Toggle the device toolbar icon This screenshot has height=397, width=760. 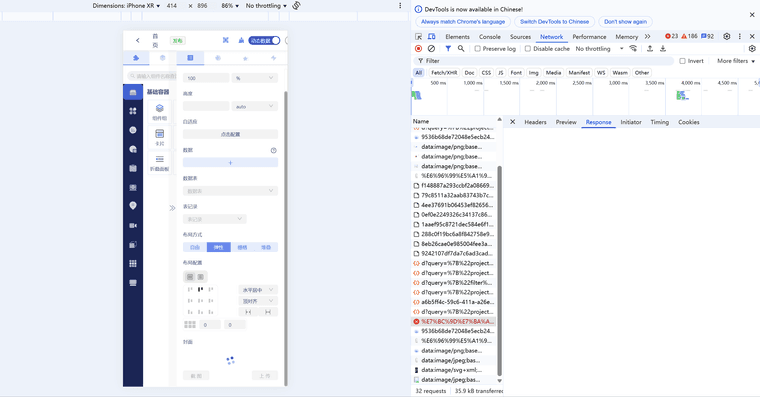(431, 36)
